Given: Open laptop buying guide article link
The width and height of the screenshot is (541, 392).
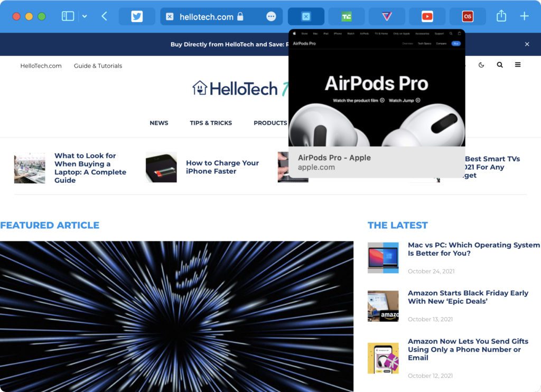Looking at the screenshot, I should pyautogui.click(x=90, y=167).
